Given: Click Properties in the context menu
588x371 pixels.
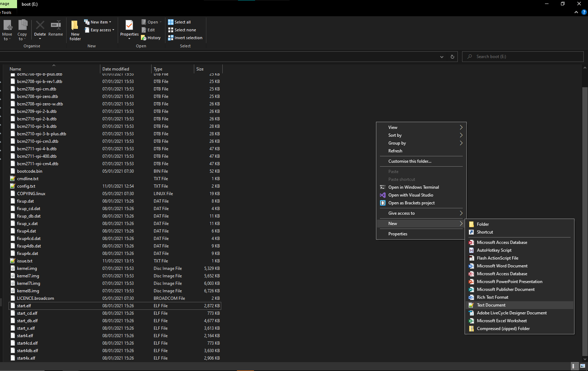Looking at the screenshot, I should pyautogui.click(x=421, y=234).
